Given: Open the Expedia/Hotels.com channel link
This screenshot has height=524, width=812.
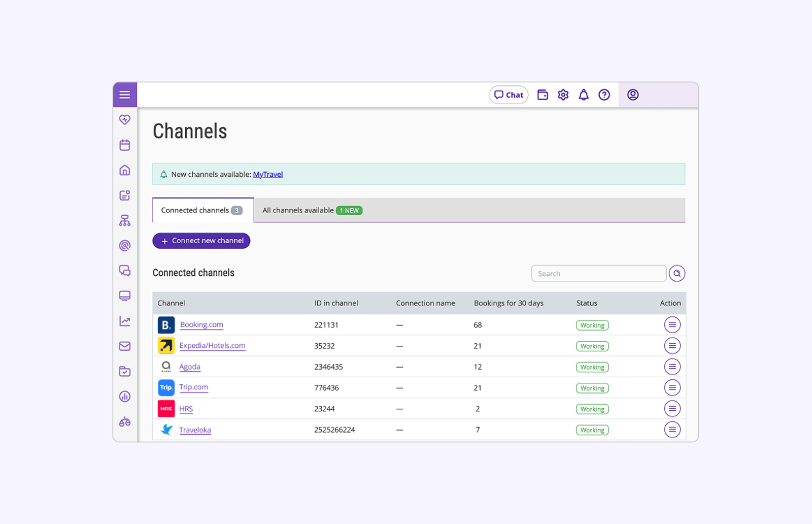Looking at the screenshot, I should [x=212, y=346].
